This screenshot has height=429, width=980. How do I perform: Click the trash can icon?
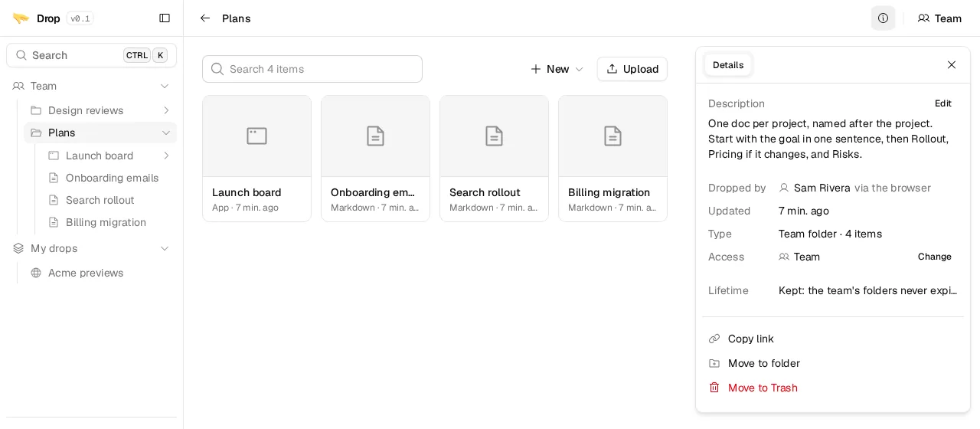714,388
